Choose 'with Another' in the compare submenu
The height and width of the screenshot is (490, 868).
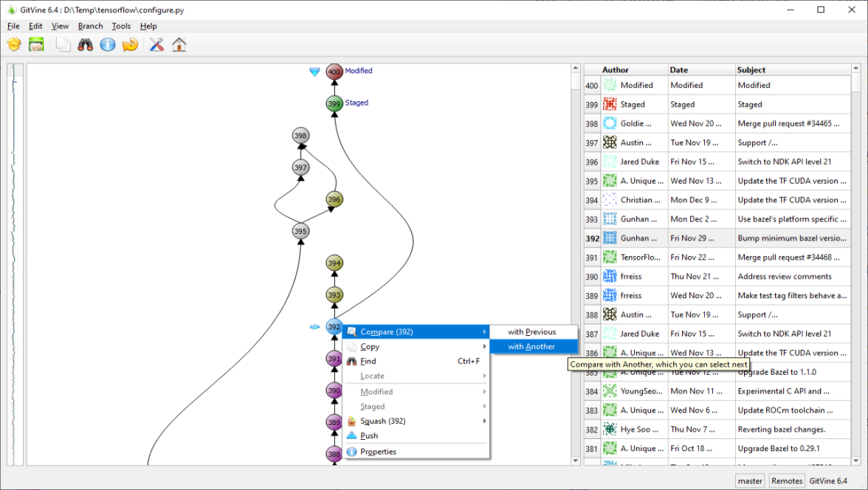pos(534,346)
